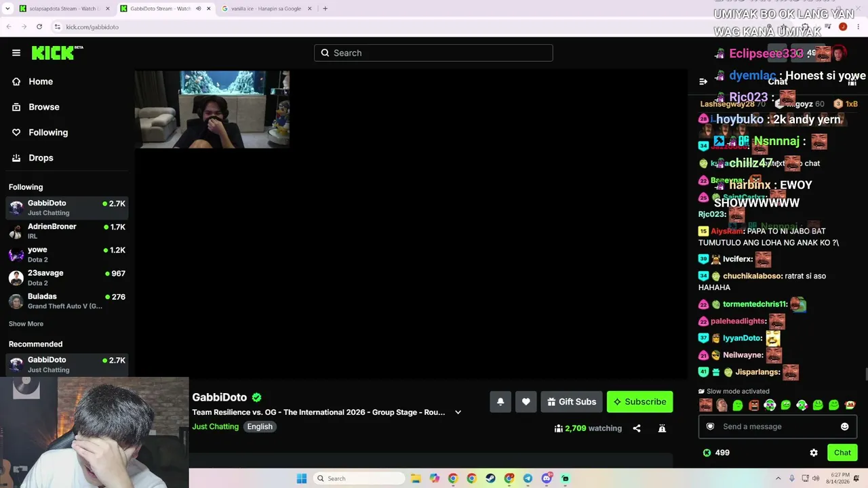
Task: Open GabbiDoto under Recommended
Action: (x=66, y=365)
